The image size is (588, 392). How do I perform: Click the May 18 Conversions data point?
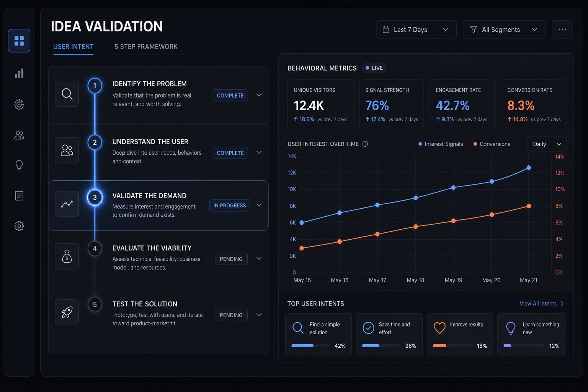416,227
